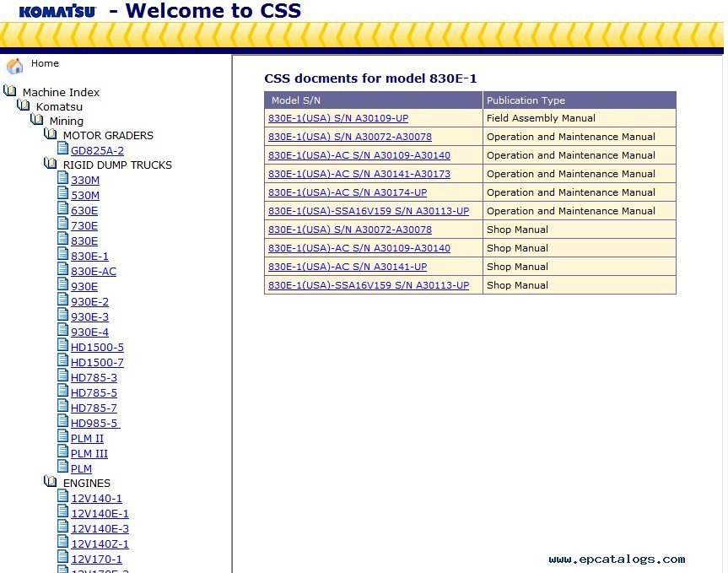This screenshot has height=573, width=728.
Task: Open the HD785-3 link
Action: (x=94, y=378)
